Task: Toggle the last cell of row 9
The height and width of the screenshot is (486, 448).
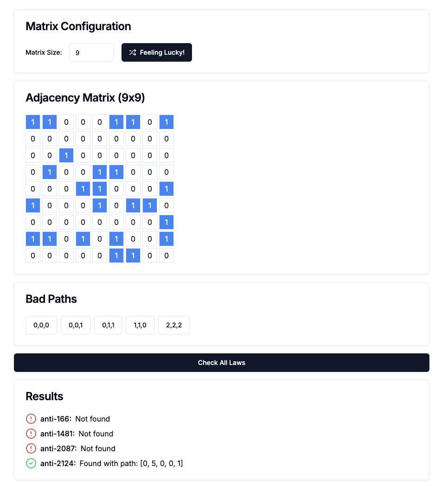Action: 166,256
